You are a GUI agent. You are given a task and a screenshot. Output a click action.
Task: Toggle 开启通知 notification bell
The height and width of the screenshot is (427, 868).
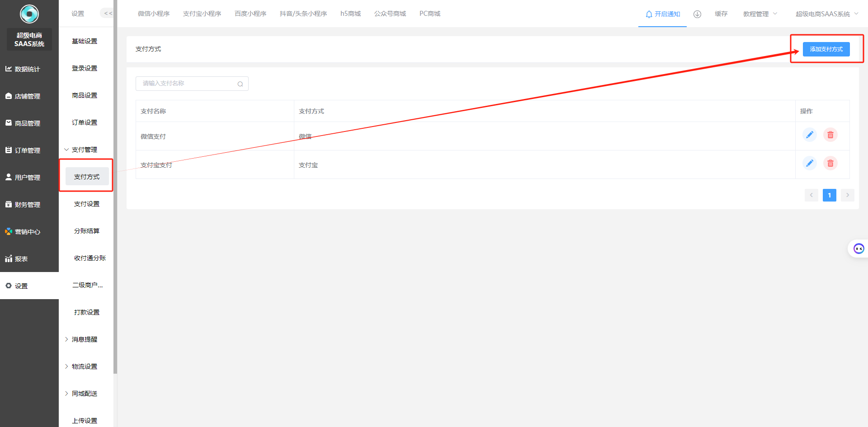(662, 14)
